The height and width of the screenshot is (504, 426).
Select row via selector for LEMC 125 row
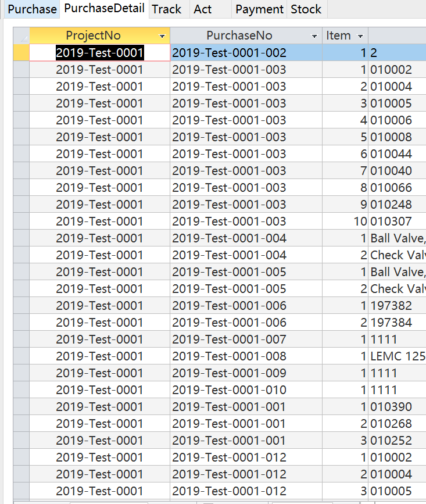[x=21, y=356]
